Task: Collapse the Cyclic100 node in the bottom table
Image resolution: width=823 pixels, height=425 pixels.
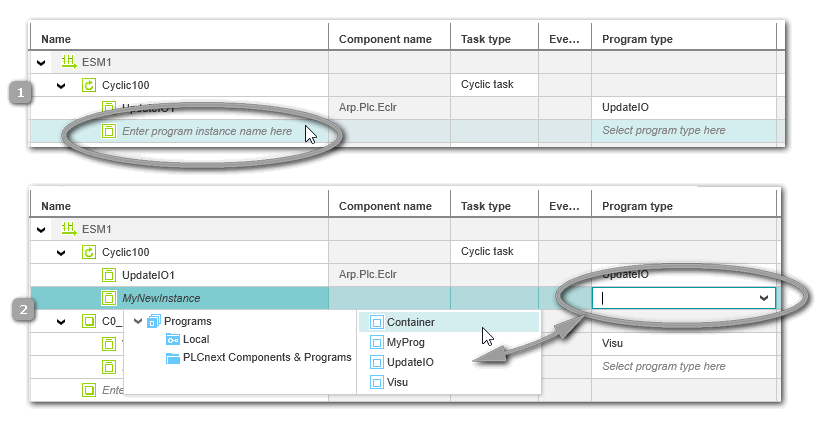Action: pos(61,252)
